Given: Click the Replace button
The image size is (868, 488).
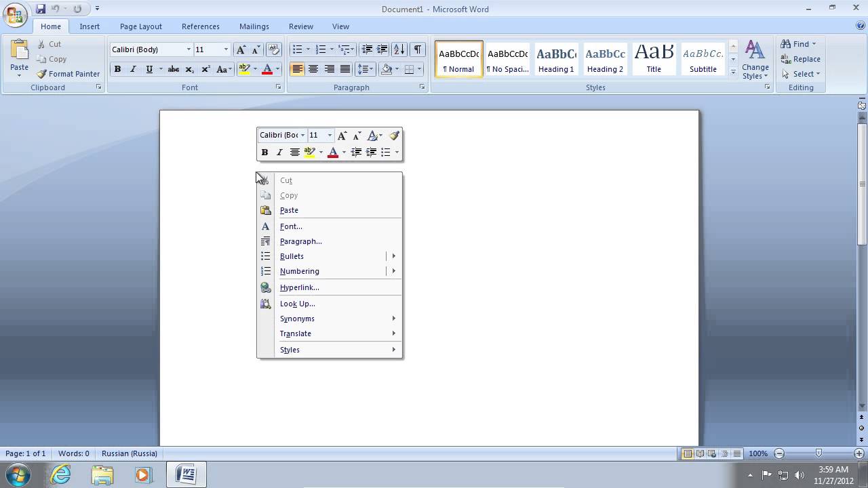Looking at the screenshot, I should [x=800, y=59].
